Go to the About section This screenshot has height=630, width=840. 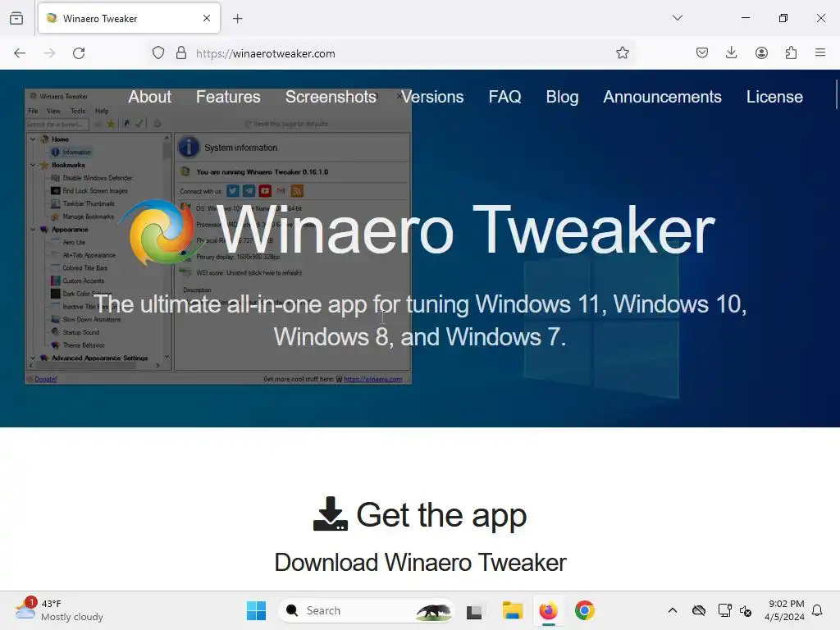[x=150, y=97]
